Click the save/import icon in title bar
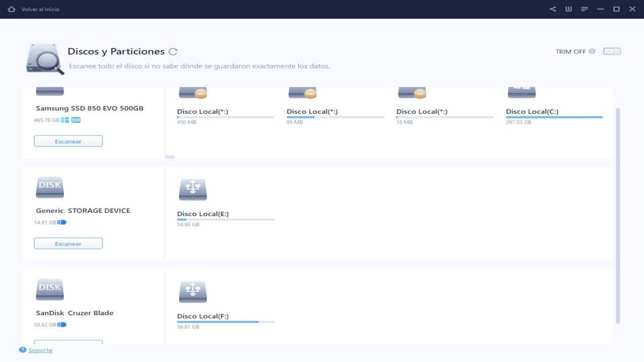Screen dimensions: 644x362 pyautogui.click(x=569, y=9)
